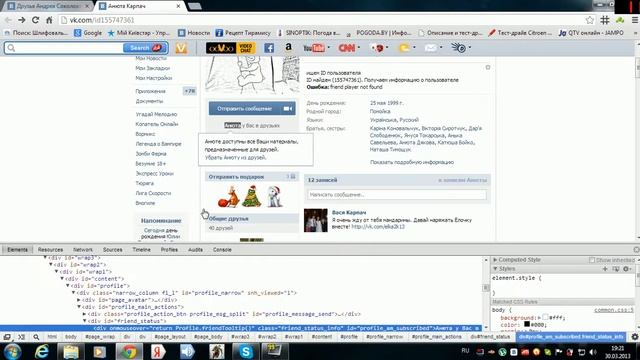Expand the div id="page_avatar" node
640x360 pixels.
point(79,300)
